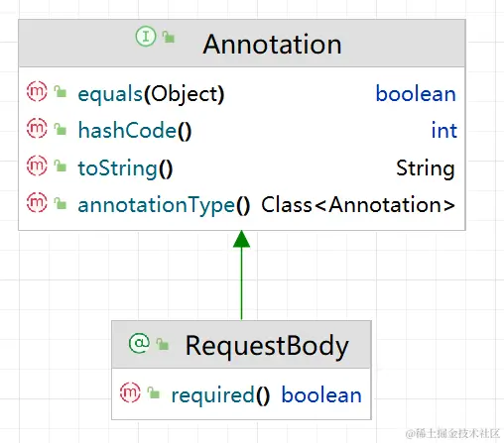Click the public lock icon next to Annotation
The image size is (504, 443).
coord(169,37)
